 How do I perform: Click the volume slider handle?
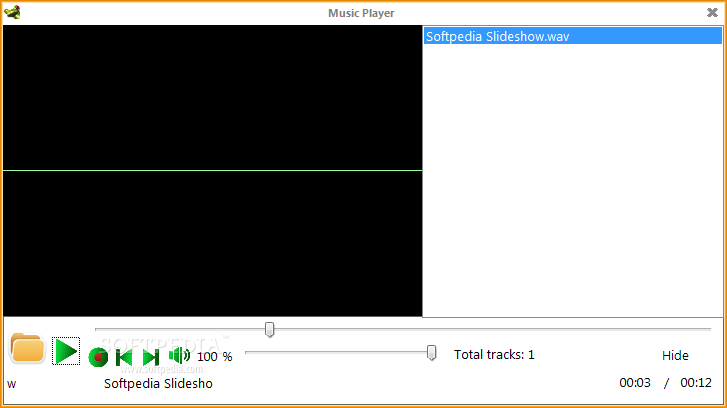(431, 353)
